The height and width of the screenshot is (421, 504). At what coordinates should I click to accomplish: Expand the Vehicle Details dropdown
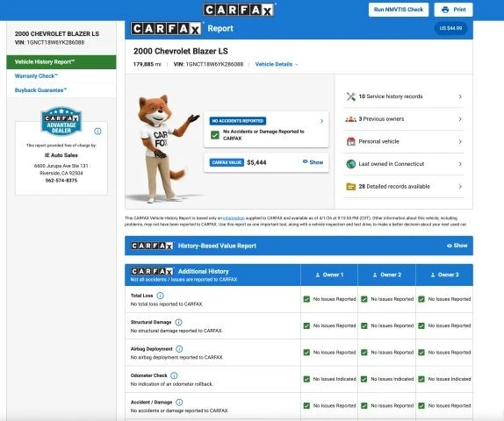[x=277, y=64]
